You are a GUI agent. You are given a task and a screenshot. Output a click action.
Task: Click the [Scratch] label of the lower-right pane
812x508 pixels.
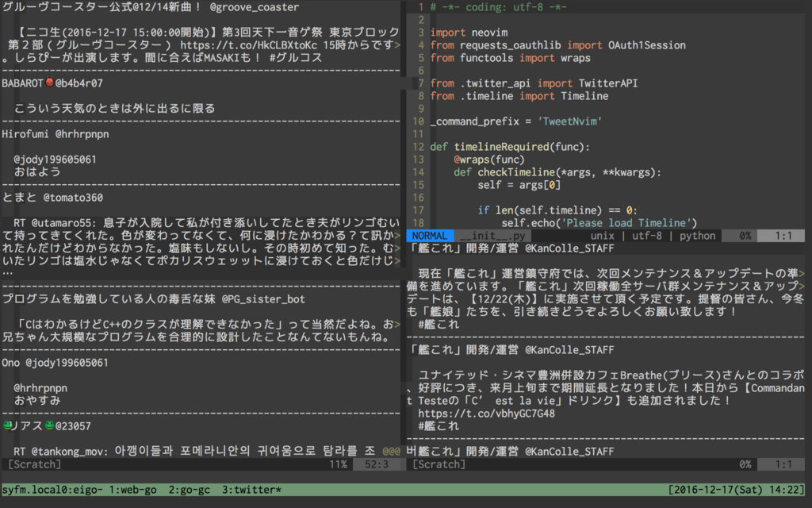(x=439, y=464)
